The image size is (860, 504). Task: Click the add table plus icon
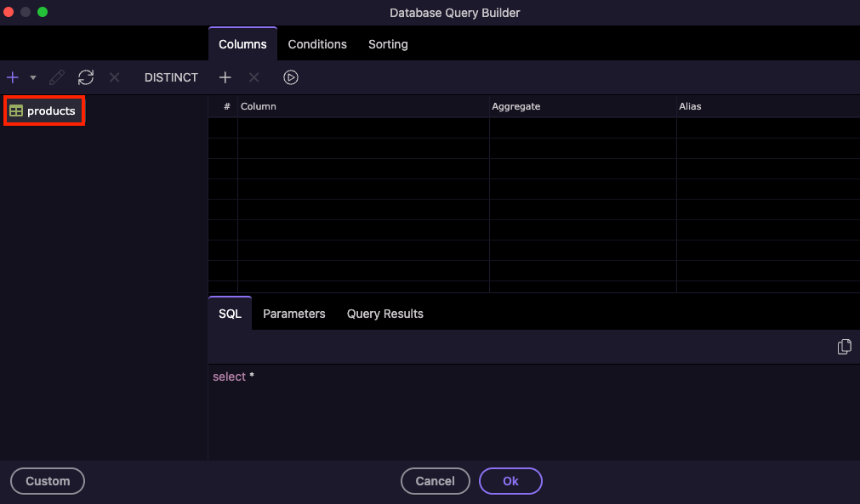[13, 77]
